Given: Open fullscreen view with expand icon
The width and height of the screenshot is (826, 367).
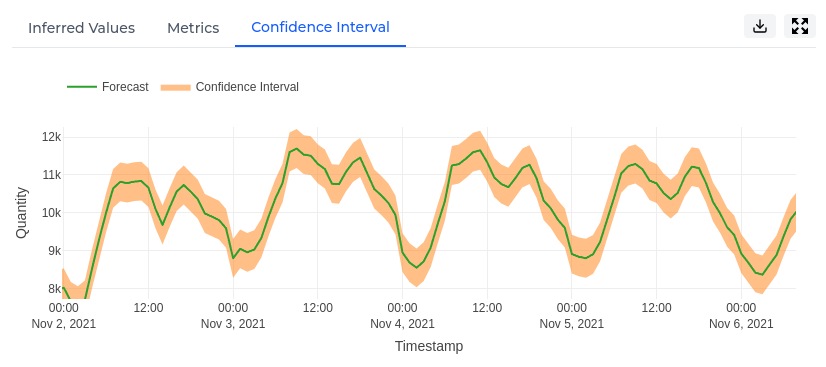Looking at the screenshot, I should 800,26.
